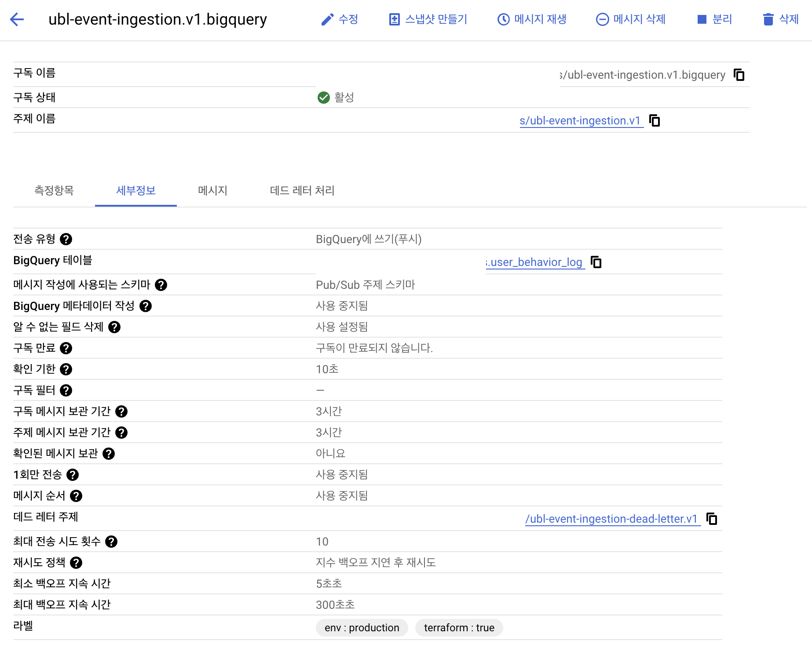Open the 메시지 tab
The width and height of the screenshot is (812, 655).
point(212,190)
